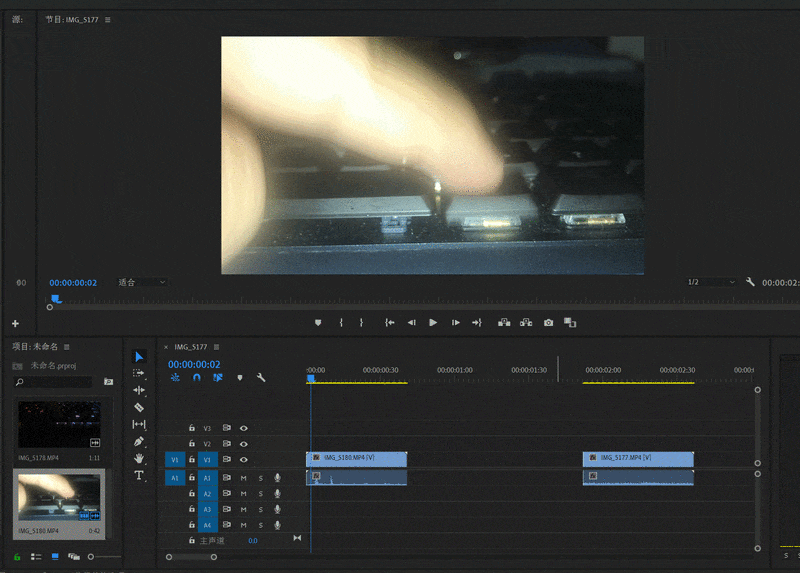This screenshot has width=800, height=573.
Task: Select the Pen tool
Action: 139,441
